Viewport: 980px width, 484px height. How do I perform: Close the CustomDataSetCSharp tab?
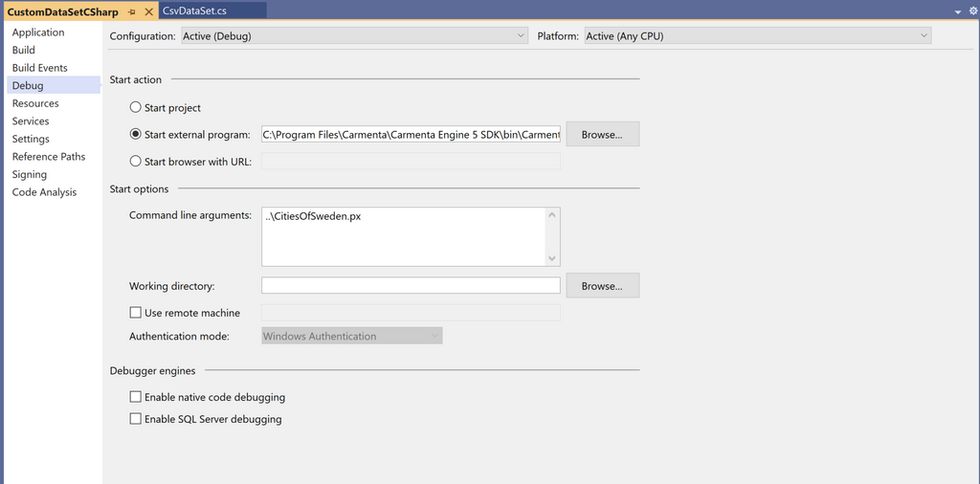(x=148, y=11)
